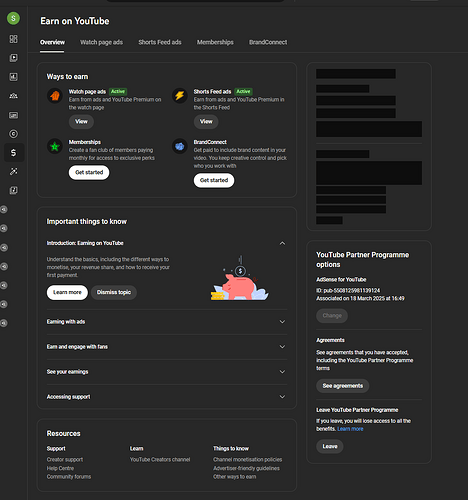The width and height of the screenshot is (468, 500).
Task: Expand the See your earnings section
Action: point(282,372)
